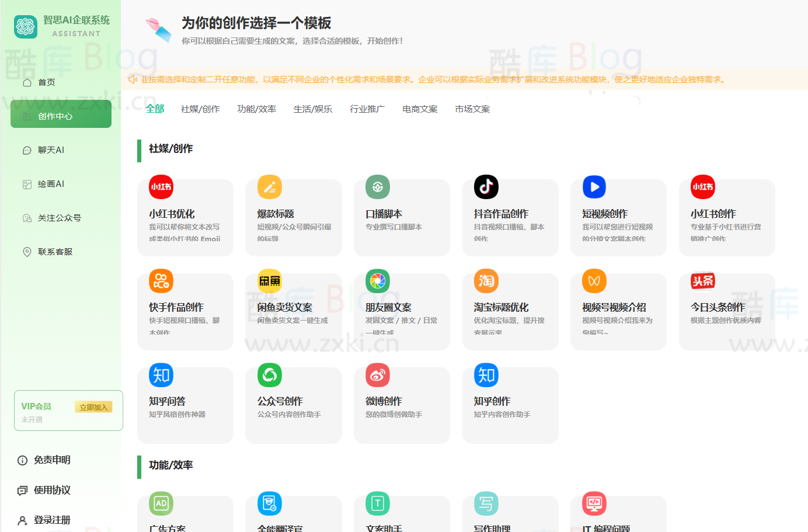Viewport: 808px width, 532px height.
Task: Click the 爆款标题 pencil icon
Action: click(270, 187)
